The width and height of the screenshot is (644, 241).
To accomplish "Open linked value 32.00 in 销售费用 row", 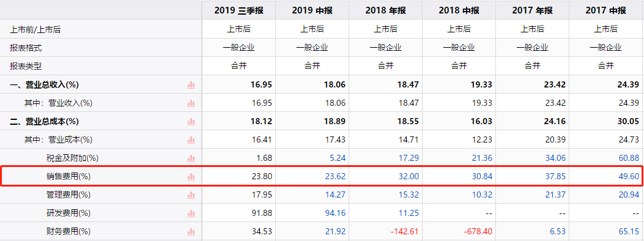I will [x=409, y=177].
